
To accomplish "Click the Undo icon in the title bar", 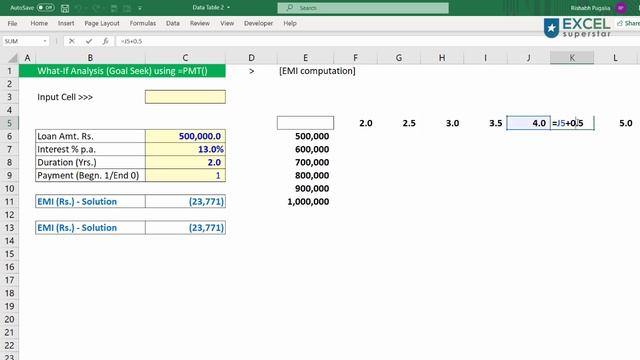I will 78,8.
